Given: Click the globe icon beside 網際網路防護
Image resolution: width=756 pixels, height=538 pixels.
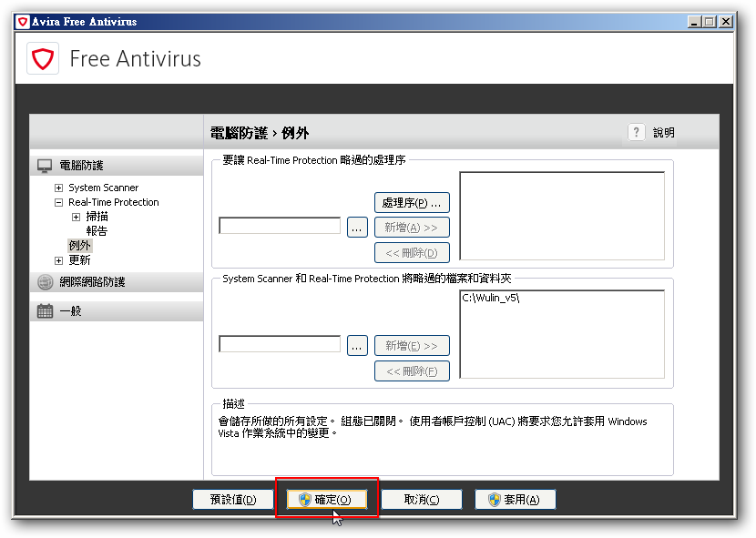Looking at the screenshot, I should tap(45, 282).
